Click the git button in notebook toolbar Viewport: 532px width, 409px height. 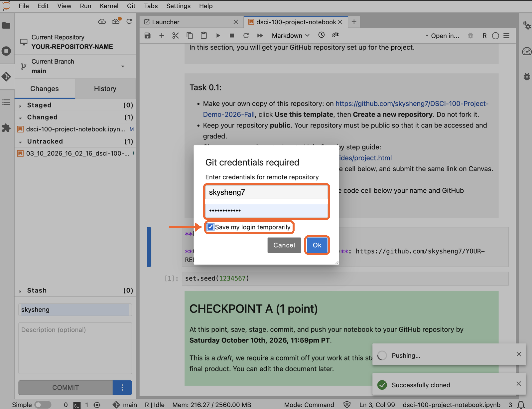click(335, 35)
